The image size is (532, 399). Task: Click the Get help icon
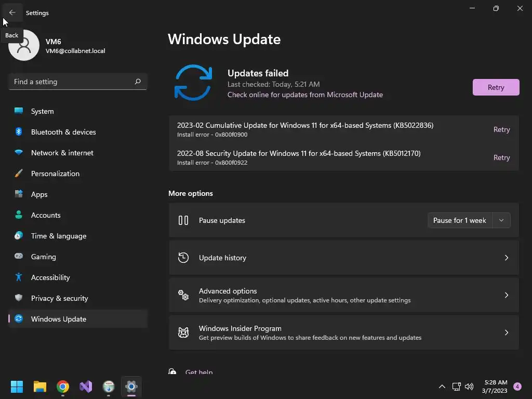172,371
